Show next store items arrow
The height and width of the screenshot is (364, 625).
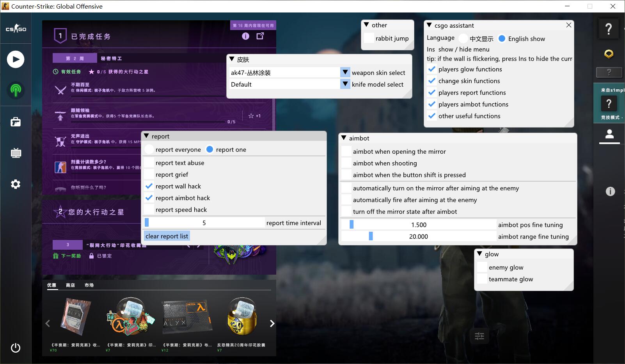(272, 323)
